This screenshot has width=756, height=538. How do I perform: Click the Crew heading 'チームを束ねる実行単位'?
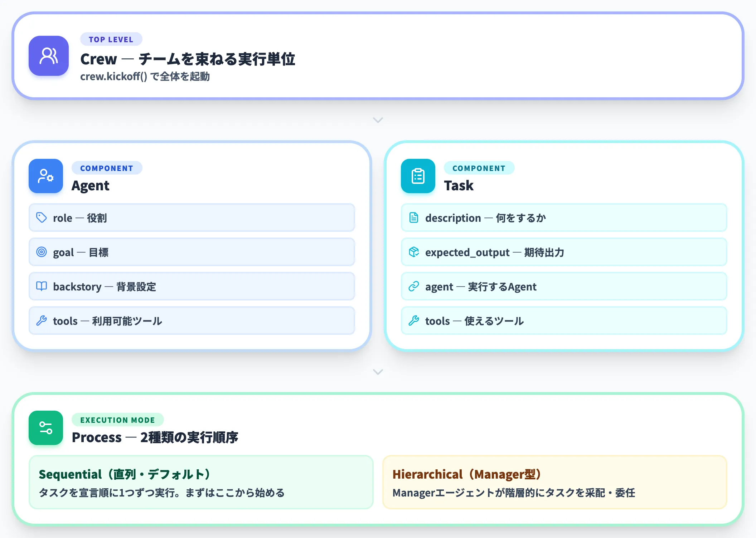click(x=217, y=59)
